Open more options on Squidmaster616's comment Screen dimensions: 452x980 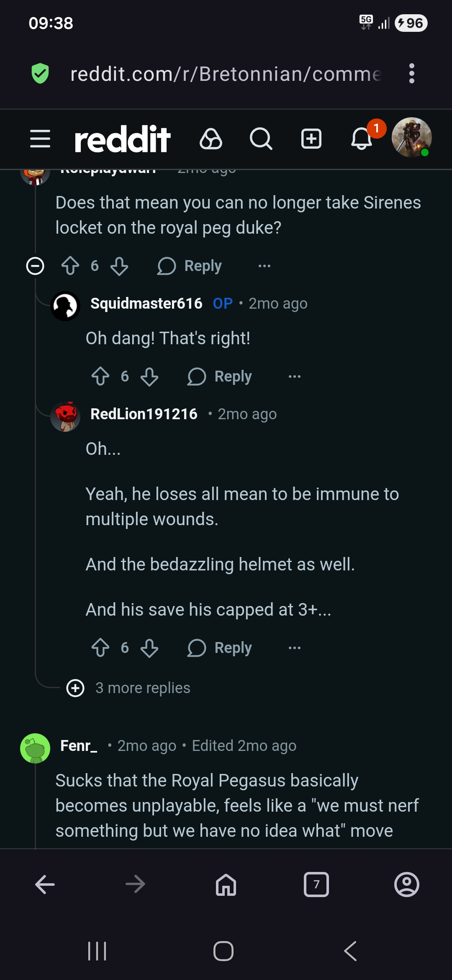tap(295, 376)
